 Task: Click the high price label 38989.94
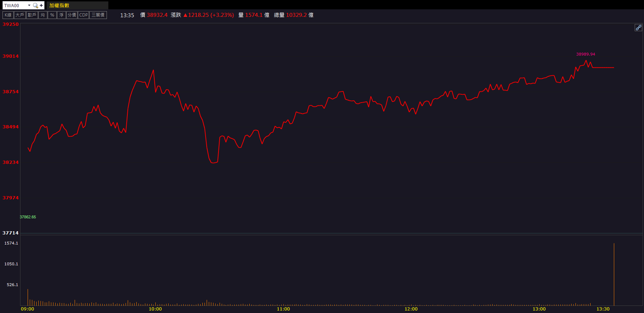pos(586,54)
